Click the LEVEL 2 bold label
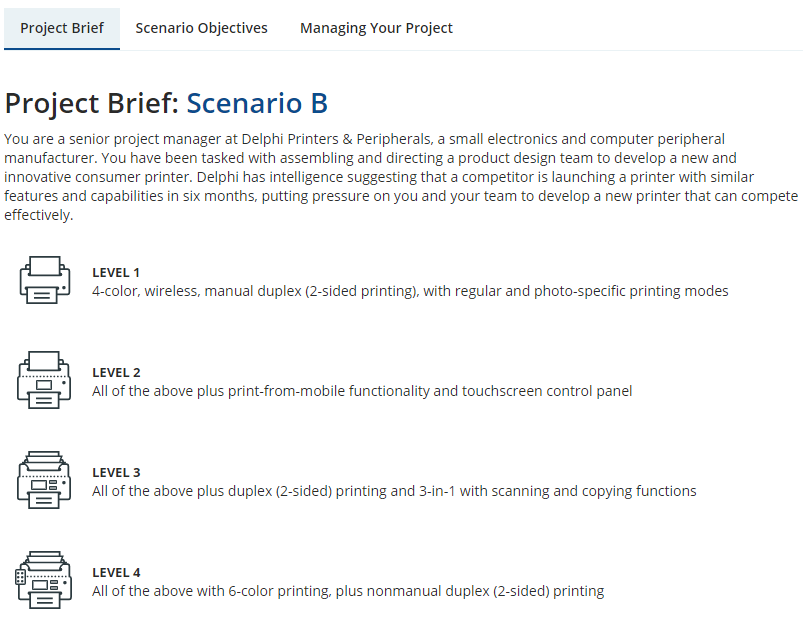 click(115, 372)
